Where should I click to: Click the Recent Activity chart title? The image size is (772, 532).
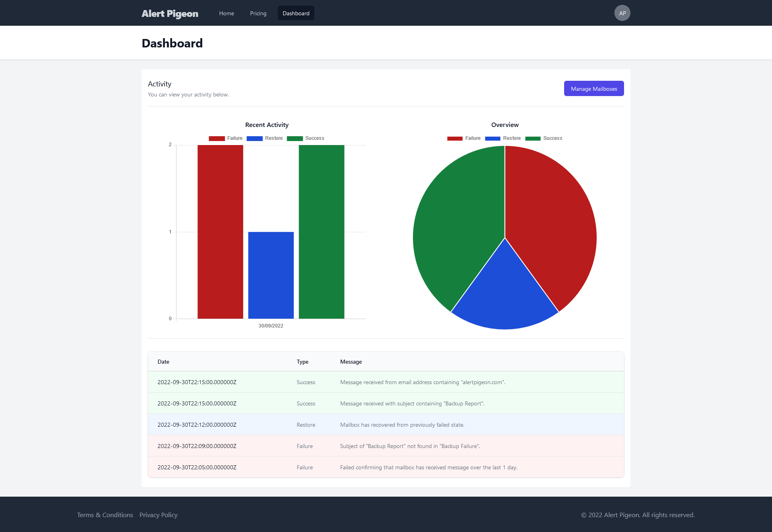tap(267, 125)
